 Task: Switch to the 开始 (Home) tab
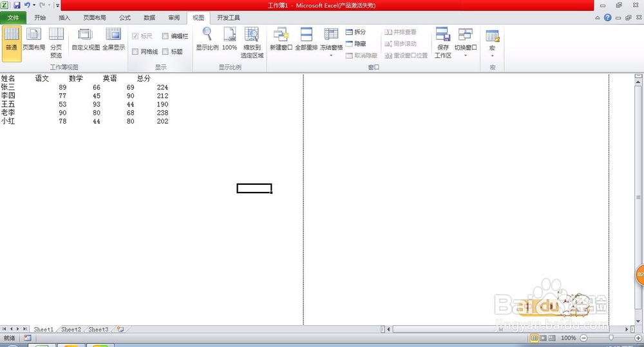(40, 17)
